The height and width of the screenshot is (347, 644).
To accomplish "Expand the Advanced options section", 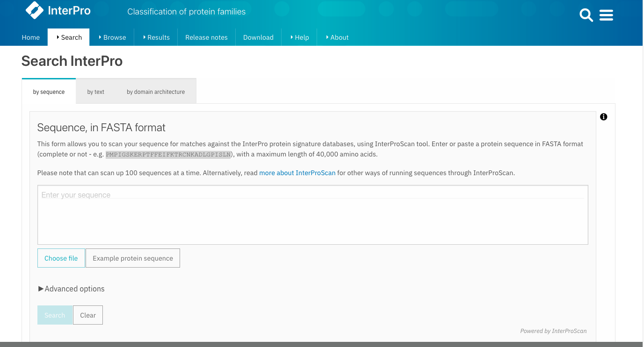I will (x=71, y=289).
